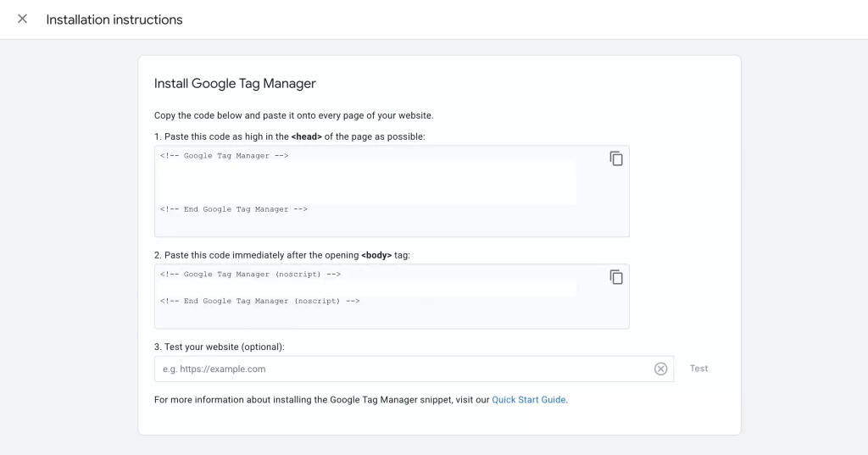Close the Installation instructions panel
Viewport: 868px width, 455px height.
tap(22, 19)
